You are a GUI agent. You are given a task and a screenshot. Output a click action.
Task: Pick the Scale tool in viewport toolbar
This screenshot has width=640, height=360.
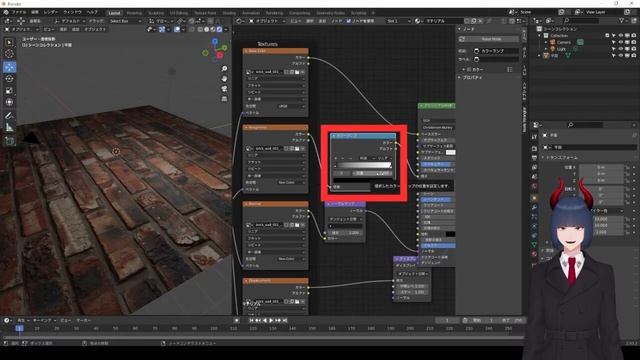coord(9,90)
